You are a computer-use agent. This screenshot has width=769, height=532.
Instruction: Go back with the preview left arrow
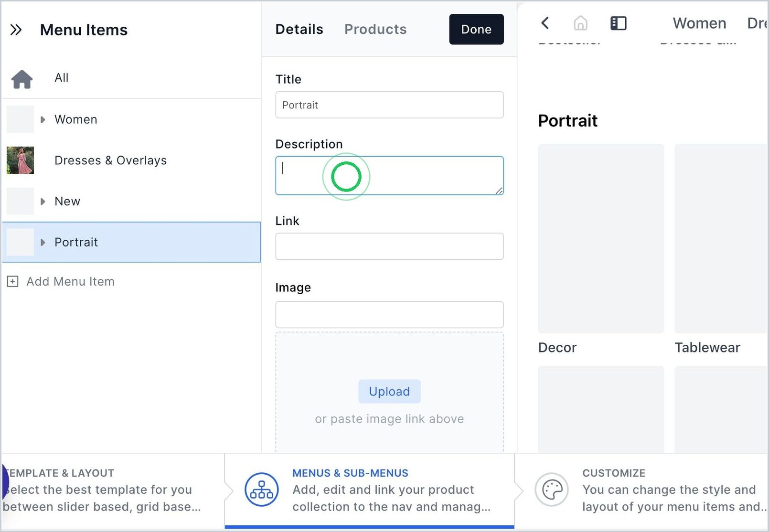[x=545, y=23]
